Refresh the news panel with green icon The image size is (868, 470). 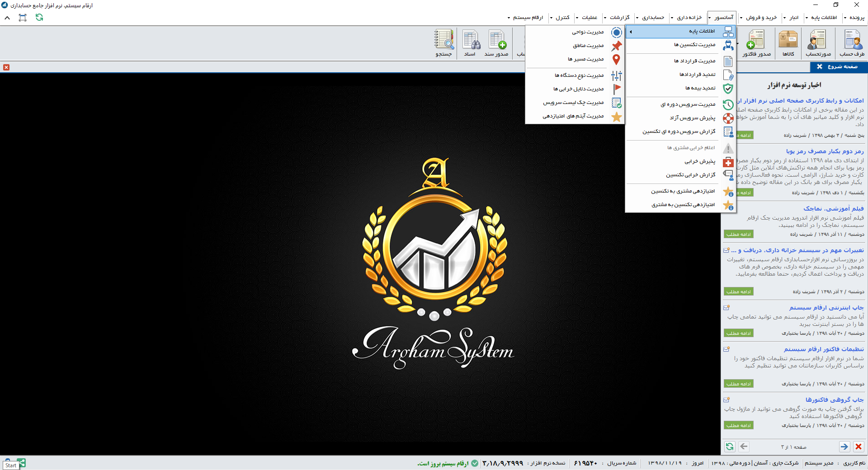click(730, 446)
